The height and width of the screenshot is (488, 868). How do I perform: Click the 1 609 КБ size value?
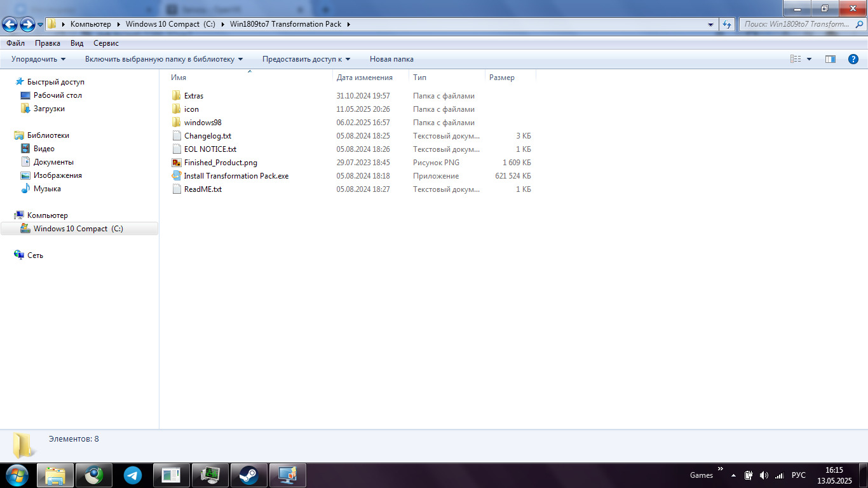pos(517,163)
